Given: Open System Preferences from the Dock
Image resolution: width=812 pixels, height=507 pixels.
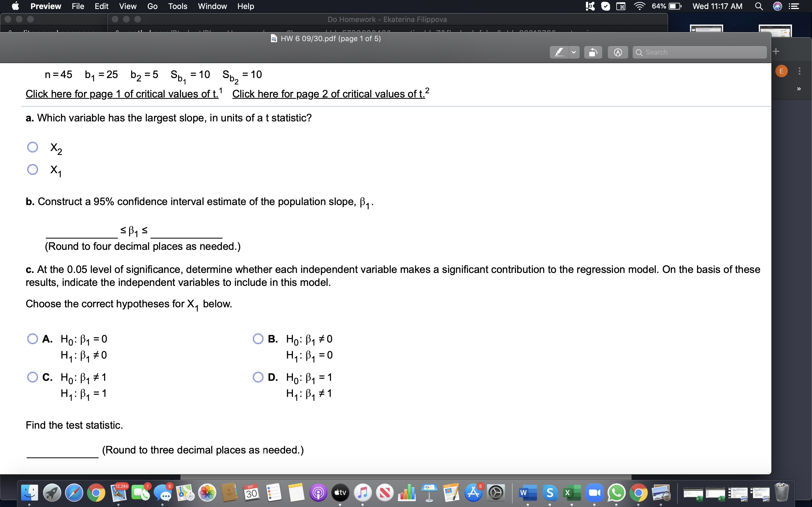Looking at the screenshot, I should click(x=496, y=493).
